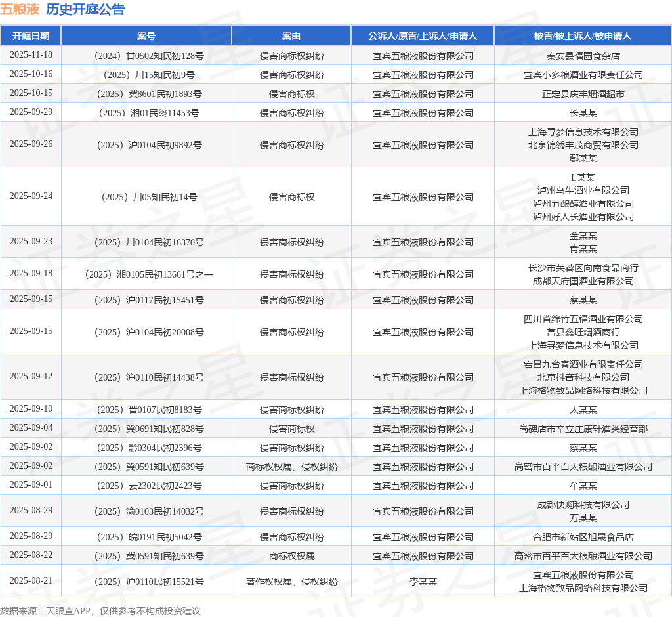Viewport: 672px width, 617px height.
Task: Click defendant 正定县庆丰烟酒超市
Action: pos(583,94)
